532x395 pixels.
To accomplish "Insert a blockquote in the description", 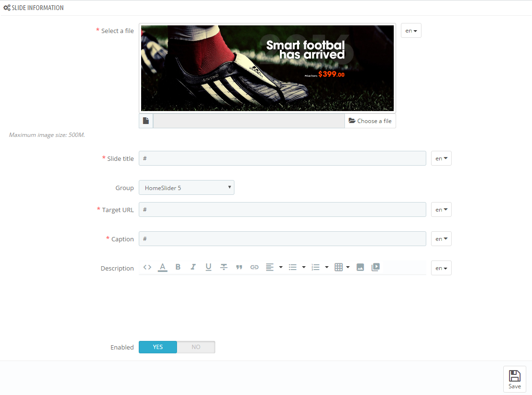I will click(x=239, y=267).
